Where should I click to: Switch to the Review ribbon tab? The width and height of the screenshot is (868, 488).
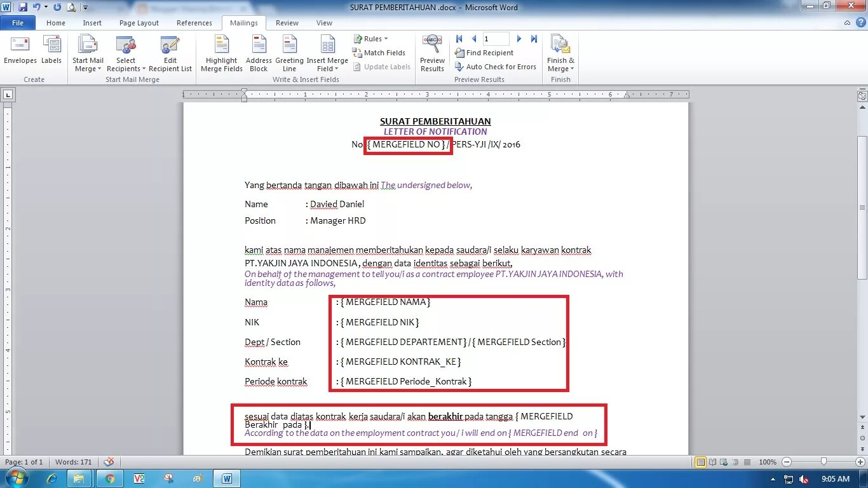pyautogui.click(x=287, y=22)
